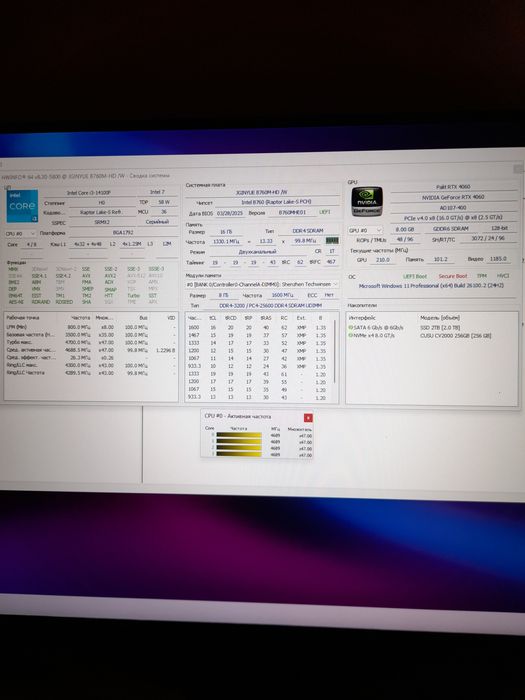Select the 'Intel Core i3-14100F' CPU name field

[89, 192]
